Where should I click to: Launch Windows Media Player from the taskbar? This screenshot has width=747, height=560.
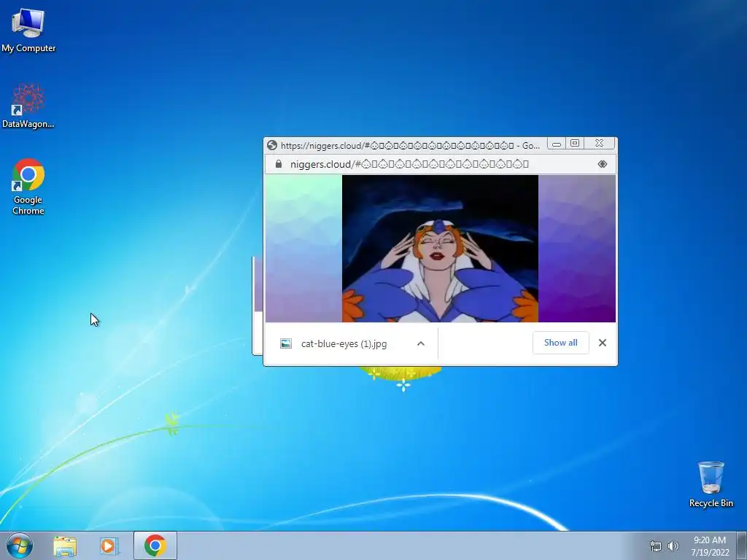pos(109,545)
